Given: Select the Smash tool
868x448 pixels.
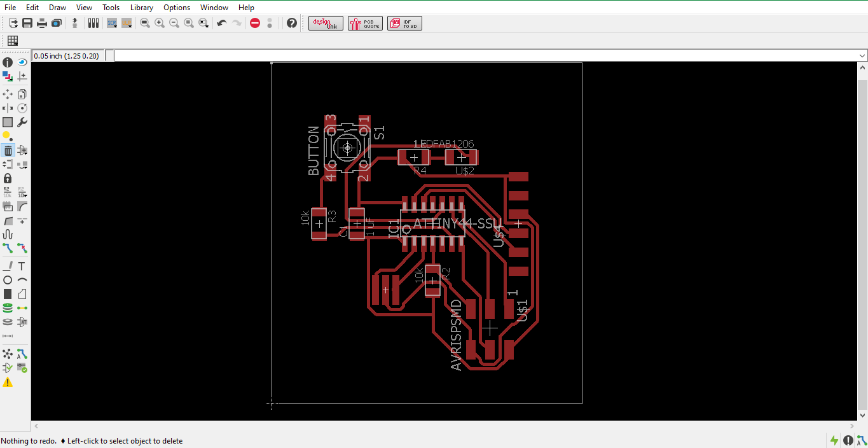Looking at the screenshot, I should (x=8, y=206).
